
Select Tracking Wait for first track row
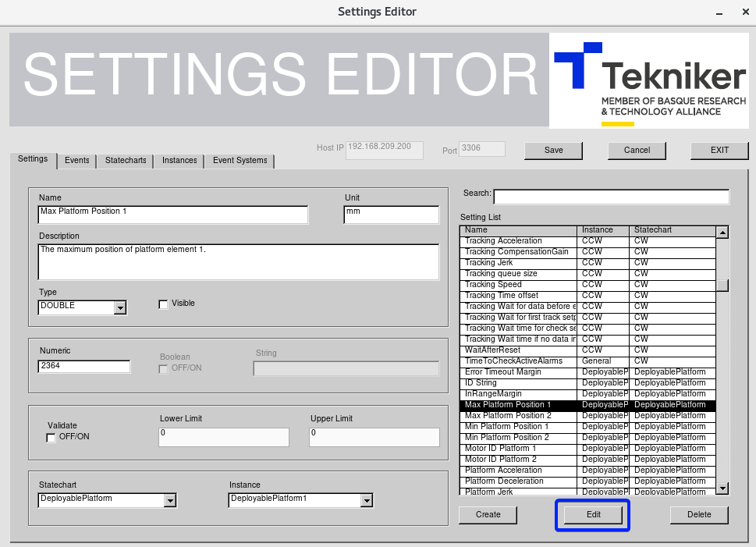[587, 318]
